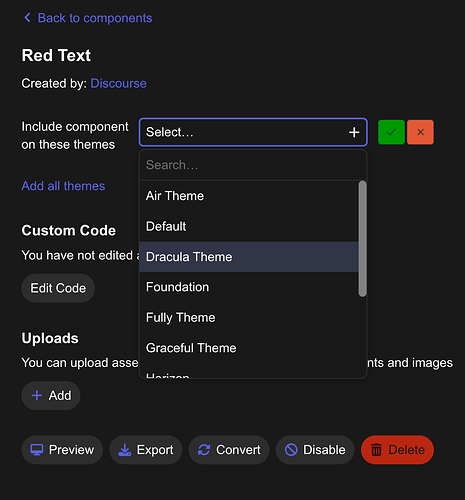The height and width of the screenshot is (500, 465).
Task: Open the Edit Code button
Action: [x=58, y=288]
